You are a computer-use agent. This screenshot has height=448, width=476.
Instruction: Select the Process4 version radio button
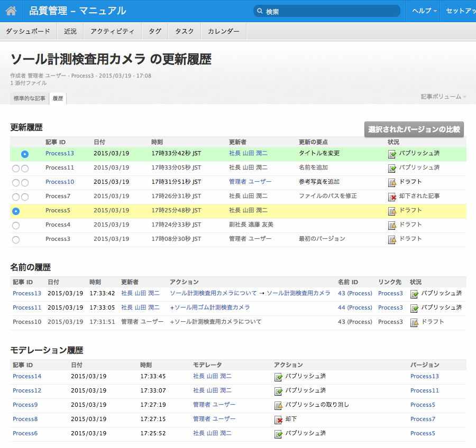(16, 226)
